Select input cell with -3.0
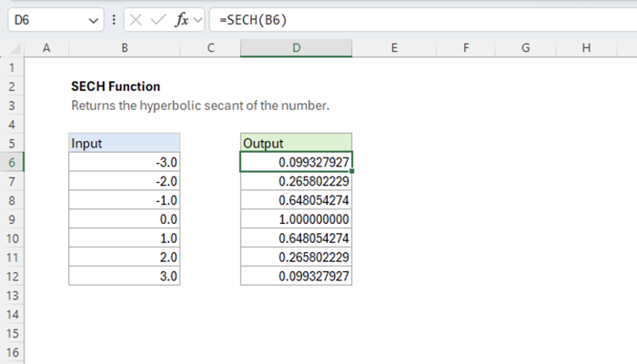Viewport: 637px width, 364px height. point(125,162)
